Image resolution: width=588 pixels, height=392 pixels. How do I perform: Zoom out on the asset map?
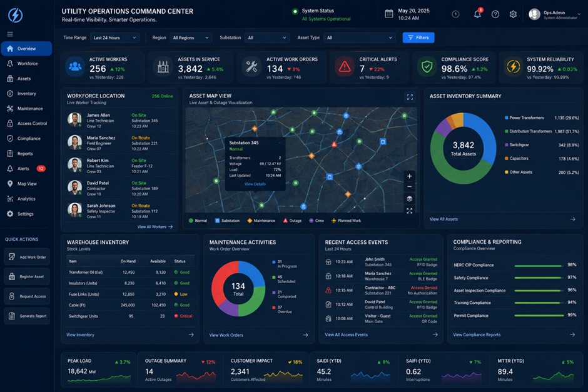click(410, 187)
